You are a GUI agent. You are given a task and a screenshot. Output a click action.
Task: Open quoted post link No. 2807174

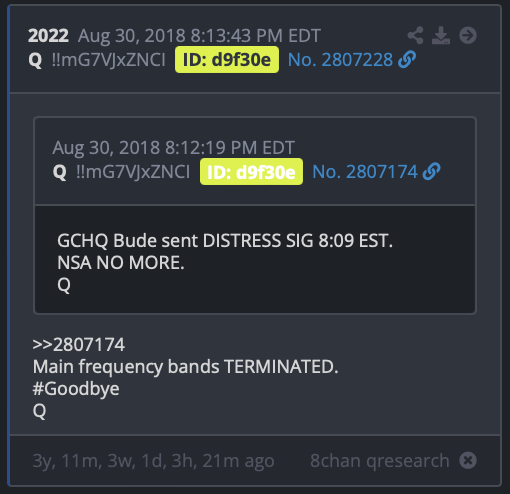[x=365, y=172]
